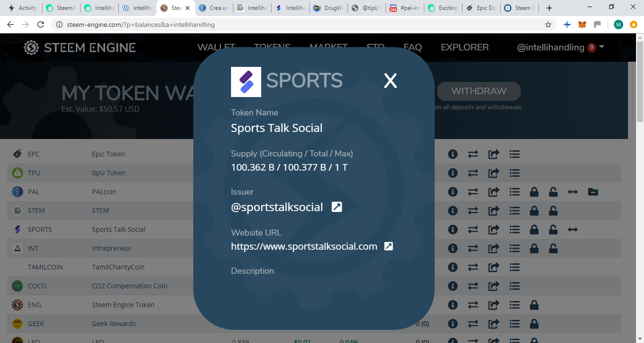Viewport: 644px width, 343px height.
Task: Click the WITHDRAW button
Action: pos(479,91)
